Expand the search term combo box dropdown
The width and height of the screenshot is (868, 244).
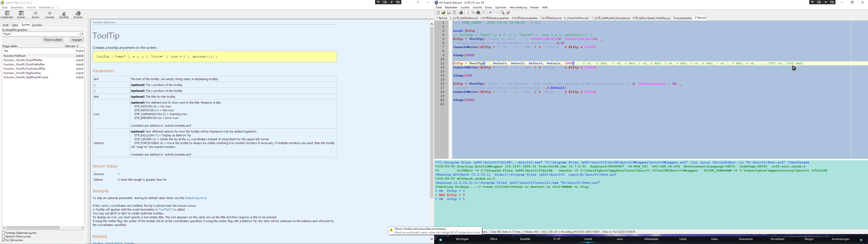[x=78, y=34]
